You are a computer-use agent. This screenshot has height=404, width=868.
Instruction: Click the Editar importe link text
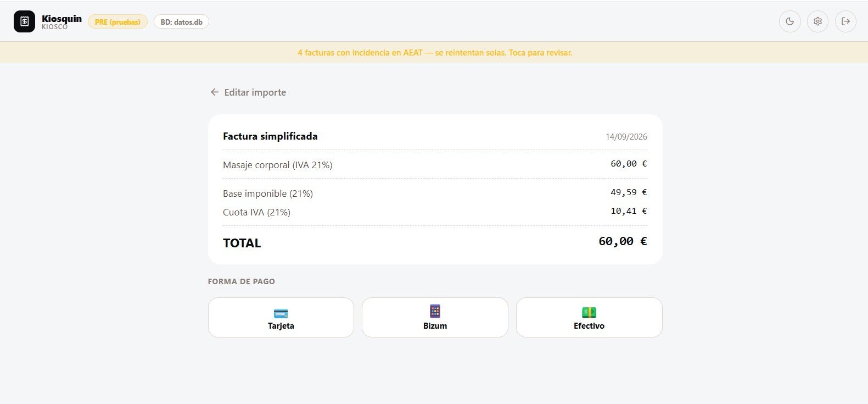point(255,92)
